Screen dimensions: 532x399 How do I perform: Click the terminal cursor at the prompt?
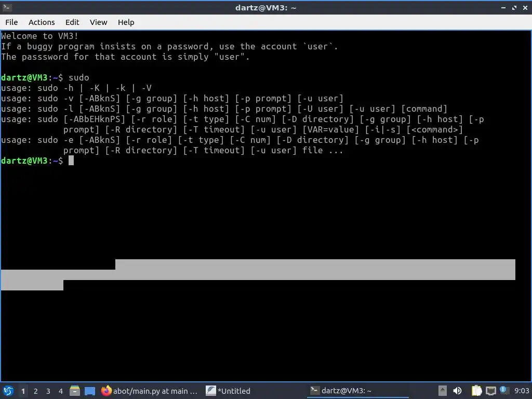click(71, 161)
